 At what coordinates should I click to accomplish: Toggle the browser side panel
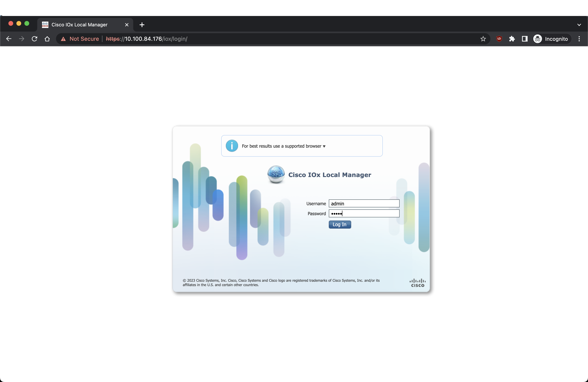pos(525,39)
